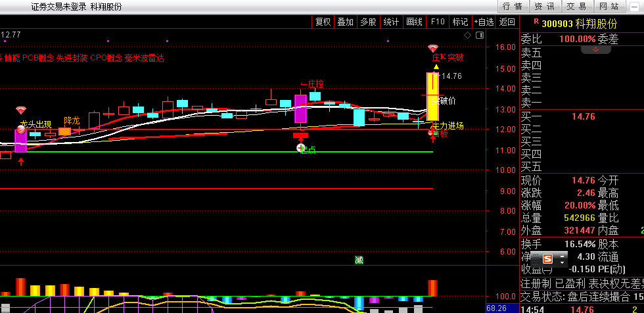The width and height of the screenshot is (644, 313).
Task: Open the 行情 menu
Action: (513, 7)
